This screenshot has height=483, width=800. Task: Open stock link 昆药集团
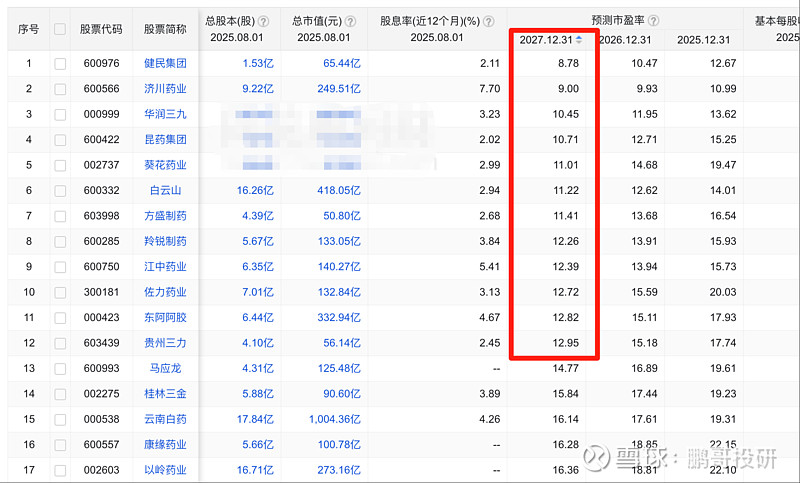coord(165,140)
